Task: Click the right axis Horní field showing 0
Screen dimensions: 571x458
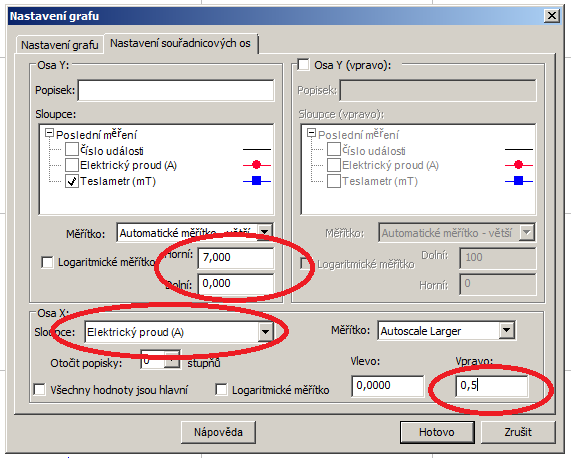Action: pos(497,284)
